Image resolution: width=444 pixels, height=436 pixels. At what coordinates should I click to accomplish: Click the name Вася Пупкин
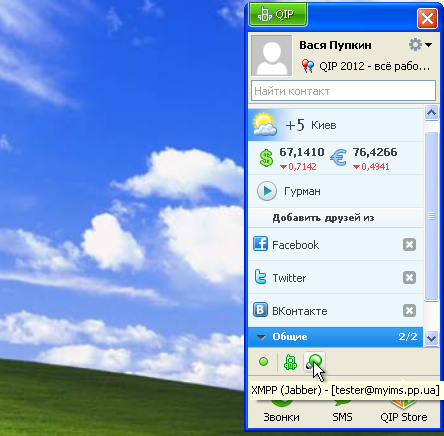click(335, 45)
